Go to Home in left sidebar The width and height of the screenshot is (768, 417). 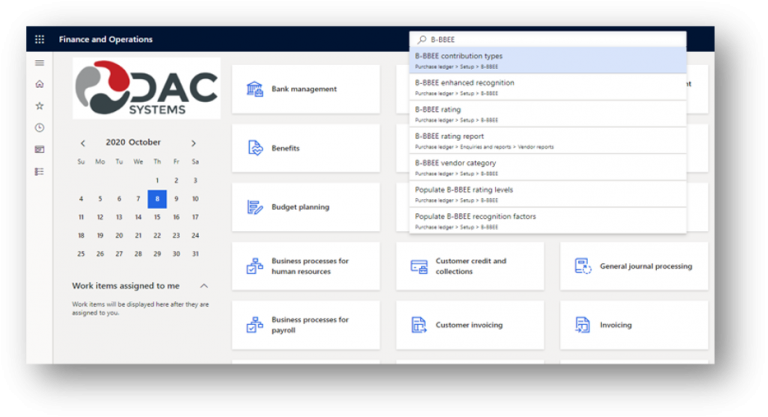tap(40, 84)
